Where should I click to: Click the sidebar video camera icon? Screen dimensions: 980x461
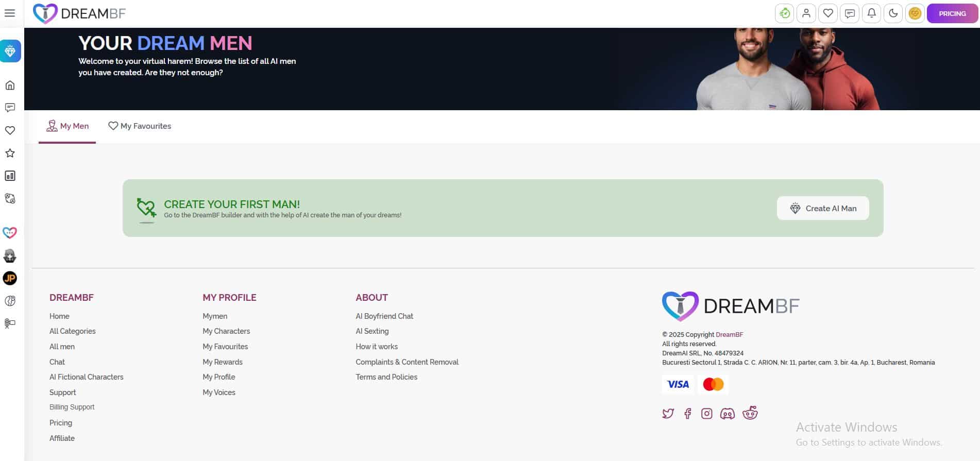10,323
